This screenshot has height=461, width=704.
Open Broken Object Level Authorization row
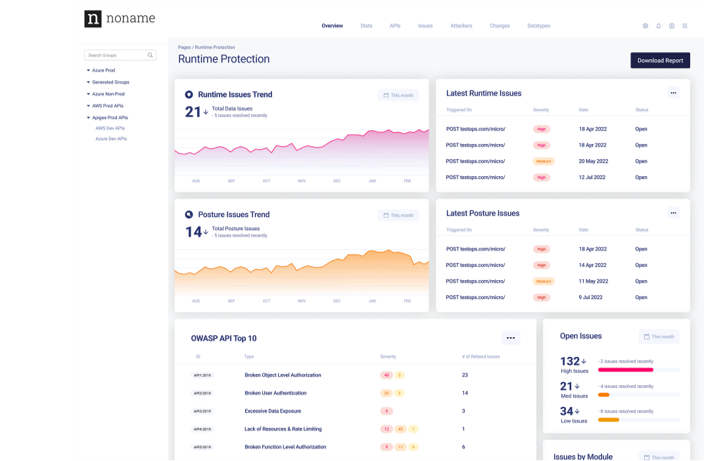[355, 375]
